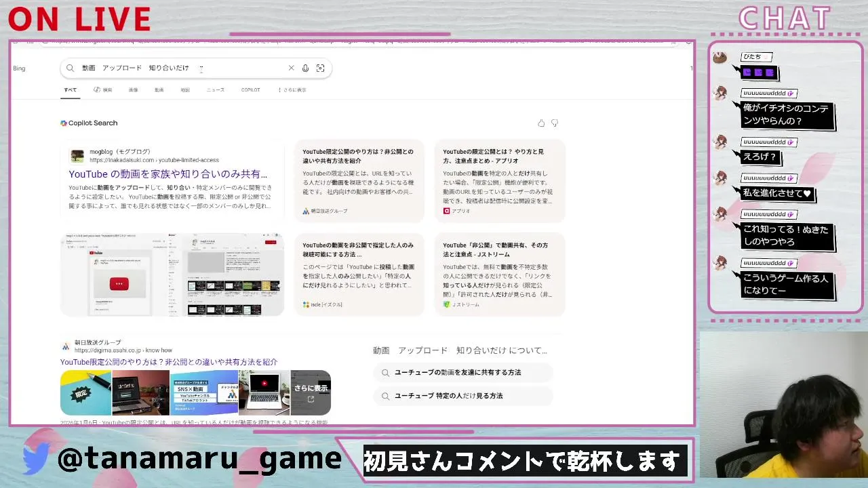868x488 pixels.
Task: Click the 朝日放送グループ favicon in result listing
Action: tap(66, 346)
